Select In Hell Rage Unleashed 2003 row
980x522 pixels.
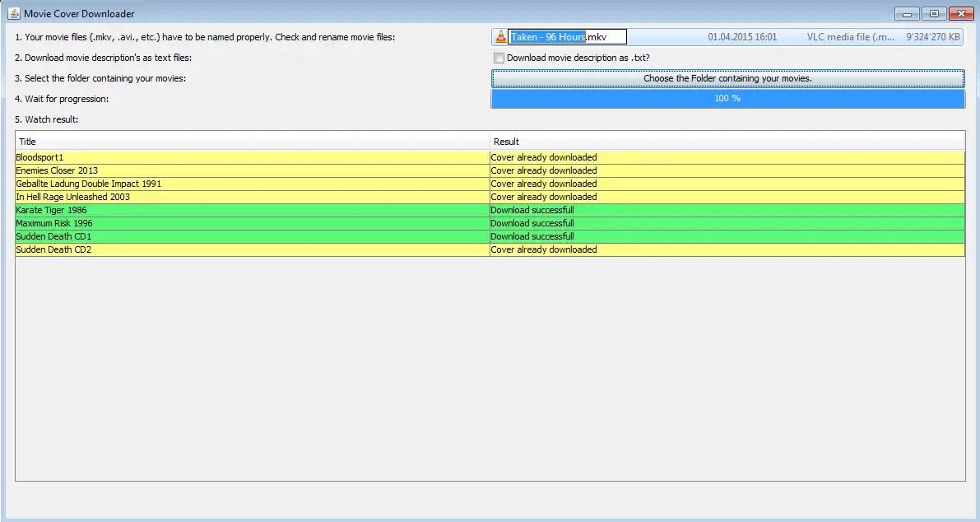253,197
